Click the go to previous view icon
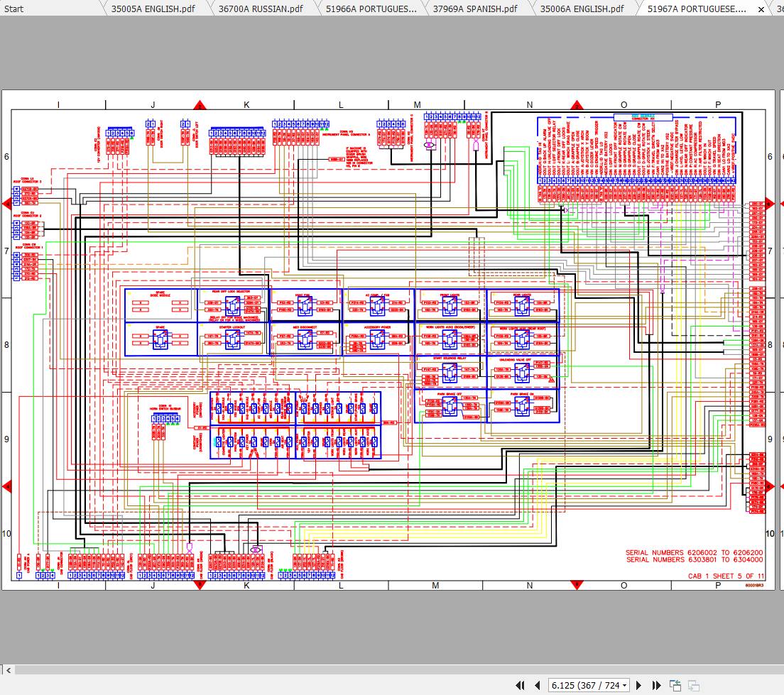Viewport: 784px width, 695px height. 675,685
